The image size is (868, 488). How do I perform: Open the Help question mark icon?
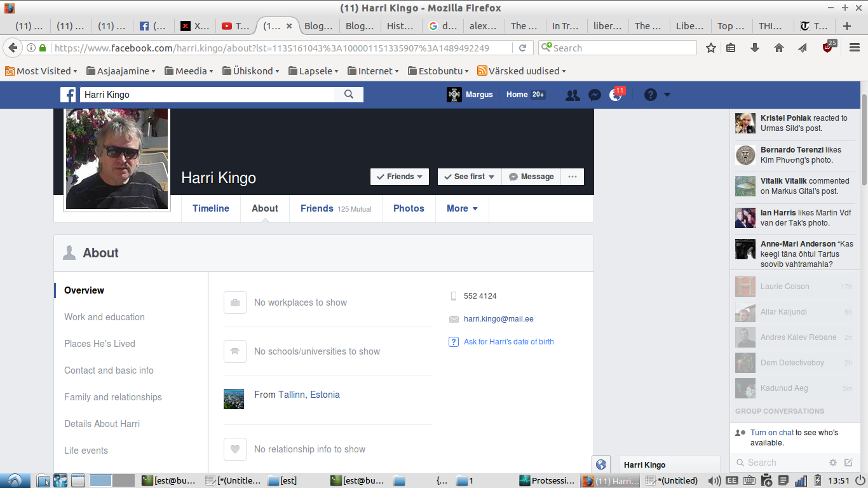coord(650,95)
